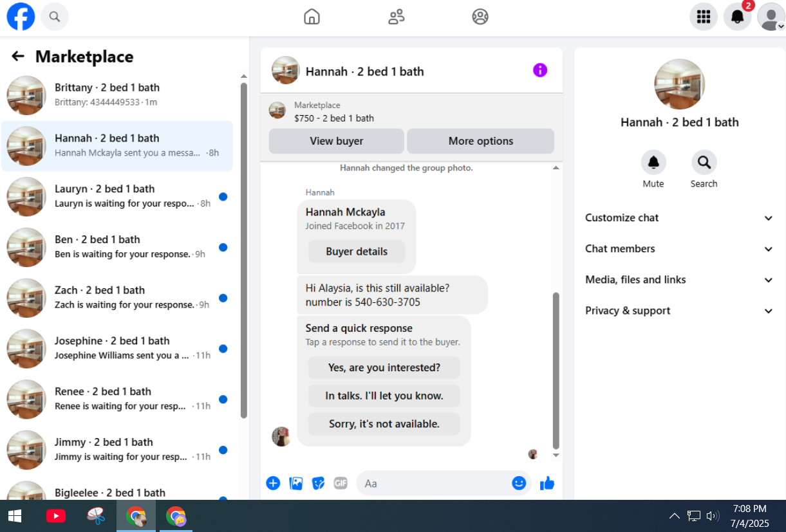The height and width of the screenshot is (532, 786).
Task: Open the emoji picker in message box
Action: coord(519,483)
